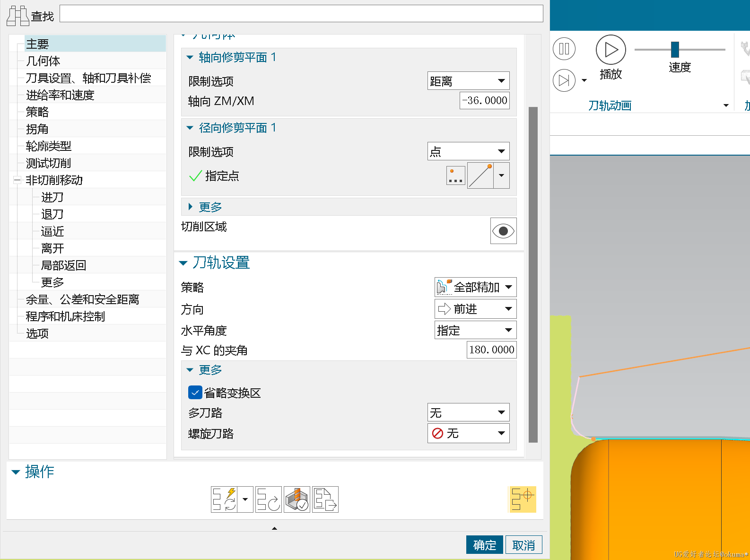Image resolution: width=750 pixels, height=560 pixels.
Task: Click the generate tool path icon
Action: tap(224, 499)
